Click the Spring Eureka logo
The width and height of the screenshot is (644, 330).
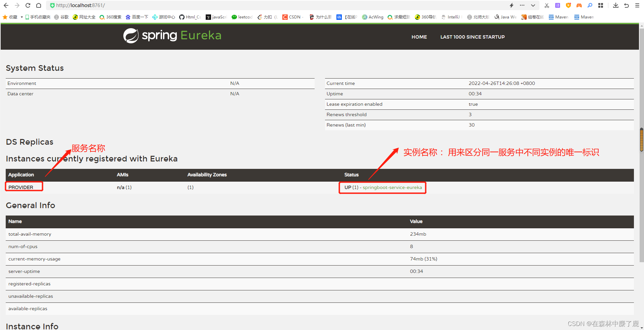click(172, 36)
